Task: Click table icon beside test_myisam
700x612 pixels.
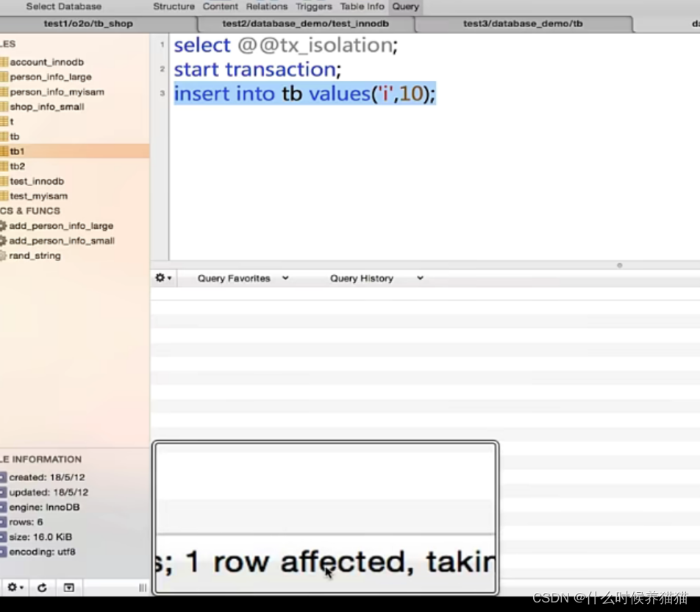Action: pyautogui.click(x=4, y=196)
